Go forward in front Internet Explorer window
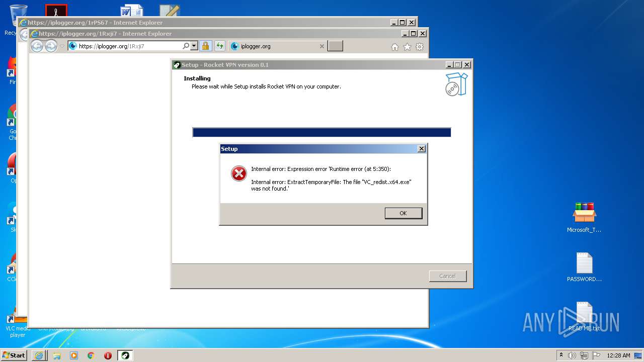644x362 pixels. point(51,46)
